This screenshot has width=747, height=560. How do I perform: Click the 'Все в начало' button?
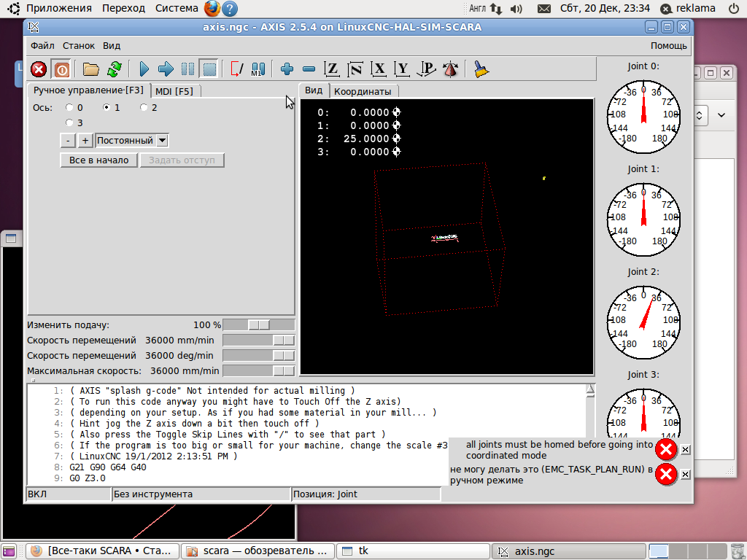98,160
